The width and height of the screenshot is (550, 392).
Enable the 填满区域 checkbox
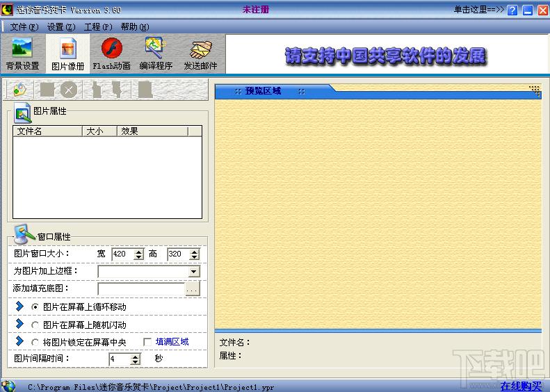pos(147,342)
